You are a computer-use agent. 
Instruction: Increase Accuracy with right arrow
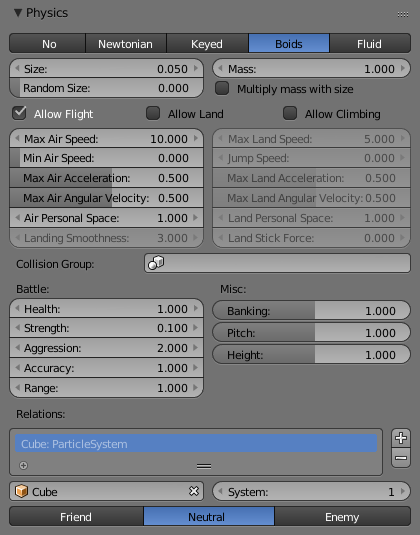195,368
